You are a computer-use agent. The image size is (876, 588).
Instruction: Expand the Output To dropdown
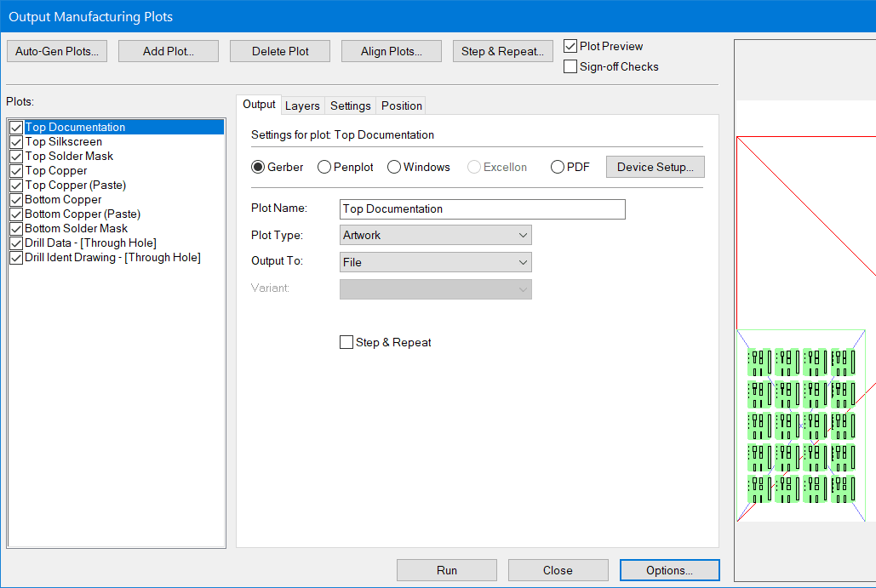(x=436, y=262)
